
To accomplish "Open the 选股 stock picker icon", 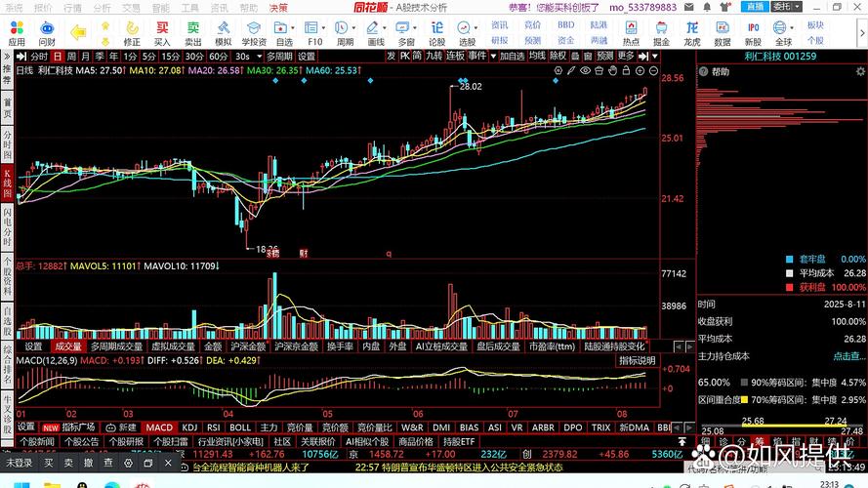I will [x=465, y=32].
